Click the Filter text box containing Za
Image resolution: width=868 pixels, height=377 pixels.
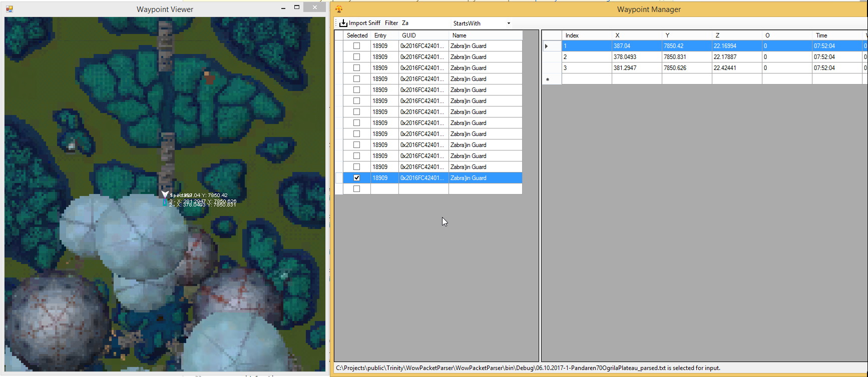tap(424, 23)
